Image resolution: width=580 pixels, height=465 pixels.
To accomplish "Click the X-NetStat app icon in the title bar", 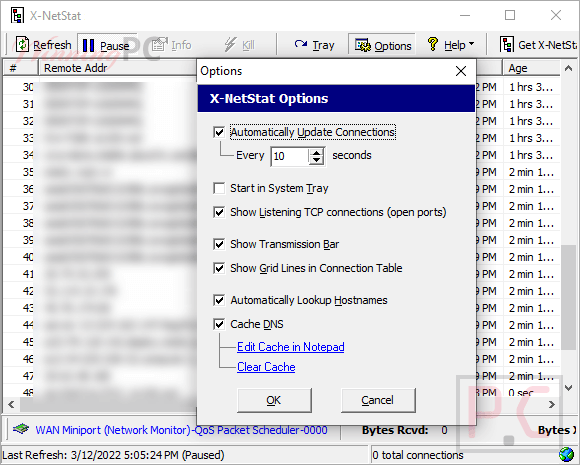I will point(17,16).
